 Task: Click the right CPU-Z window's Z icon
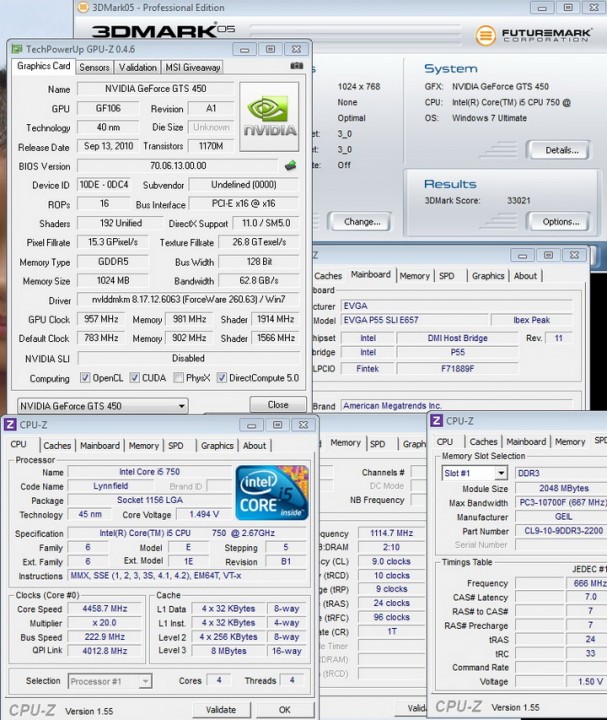coord(436,421)
